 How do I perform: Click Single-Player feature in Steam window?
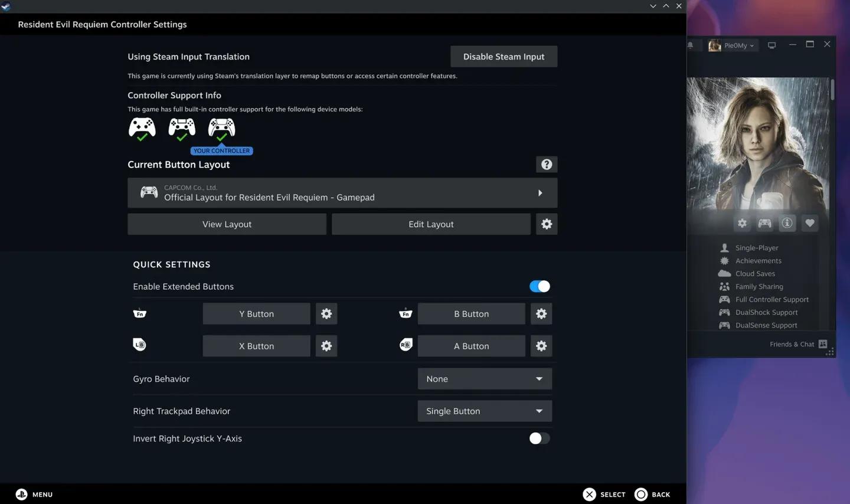coord(757,248)
